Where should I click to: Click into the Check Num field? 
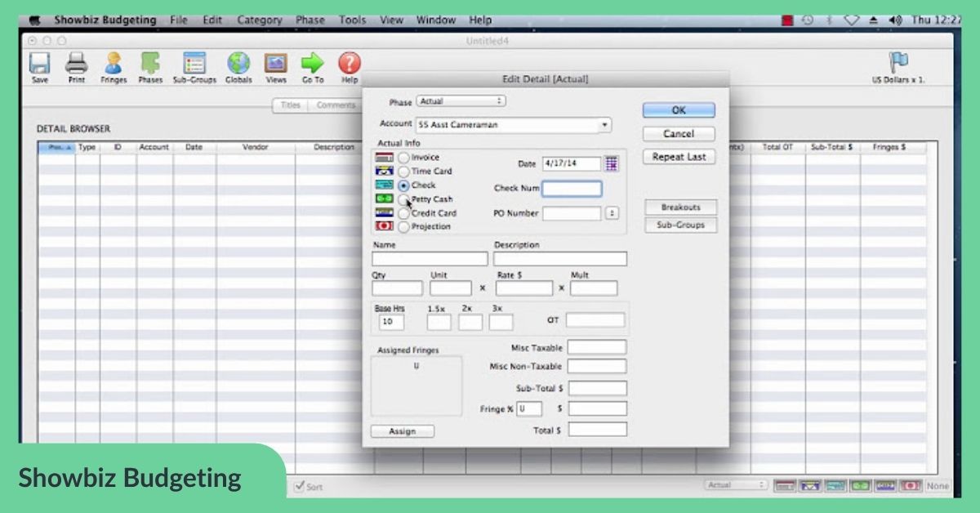point(572,189)
